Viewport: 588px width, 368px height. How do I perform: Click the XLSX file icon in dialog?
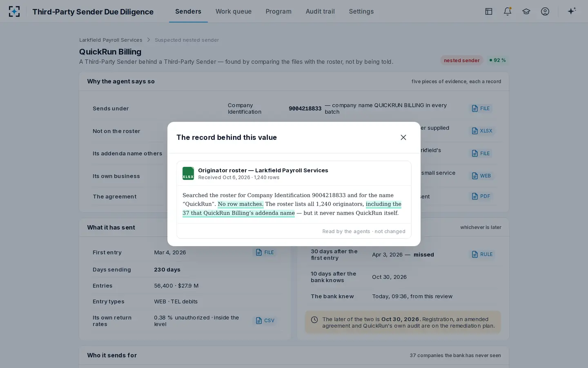coord(188,173)
